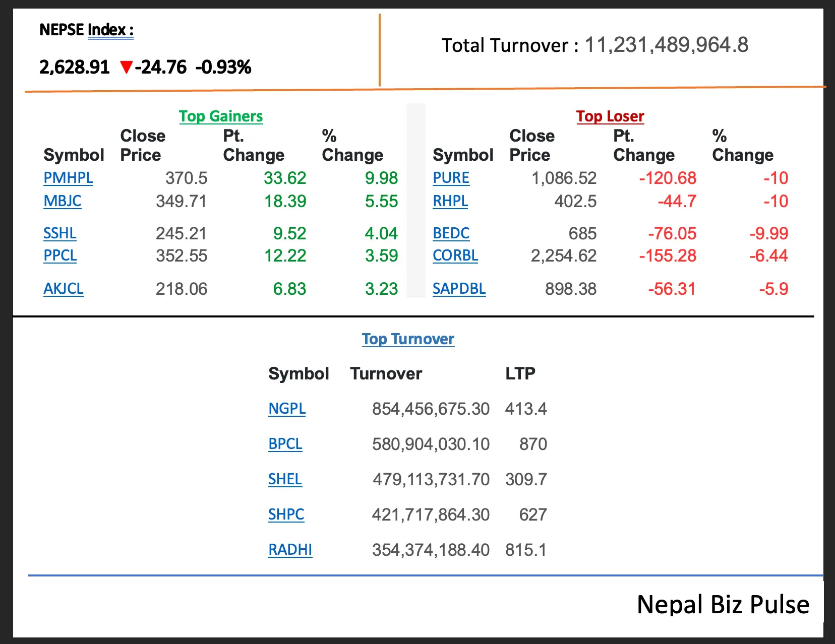Open the SHPC stock link
The height and width of the screenshot is (644, 835).
pos(286,514)
